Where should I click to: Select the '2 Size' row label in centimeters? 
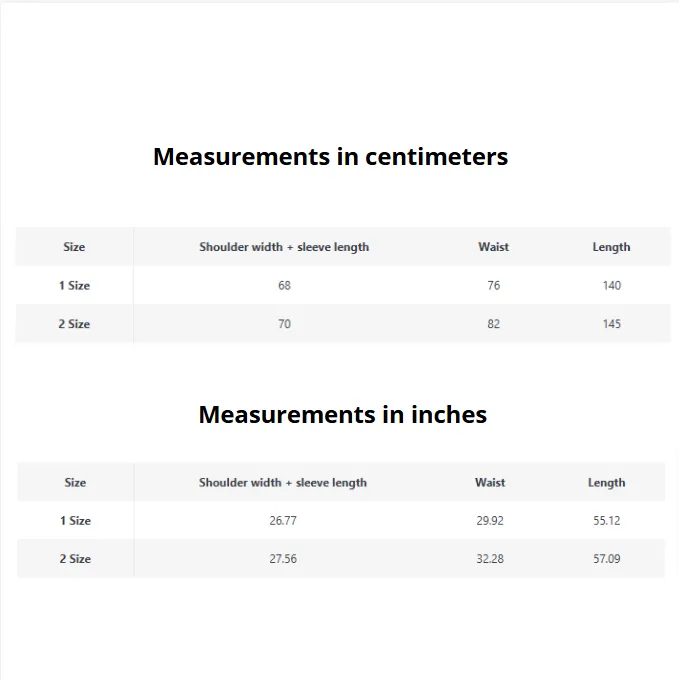74,324
